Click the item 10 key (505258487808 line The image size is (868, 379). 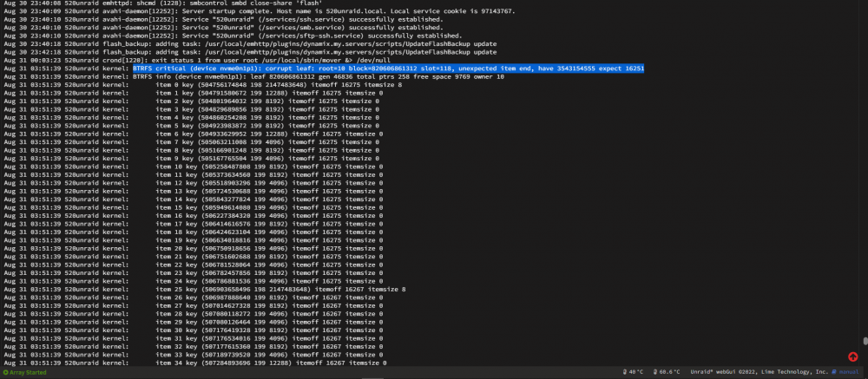pos(194,167)
